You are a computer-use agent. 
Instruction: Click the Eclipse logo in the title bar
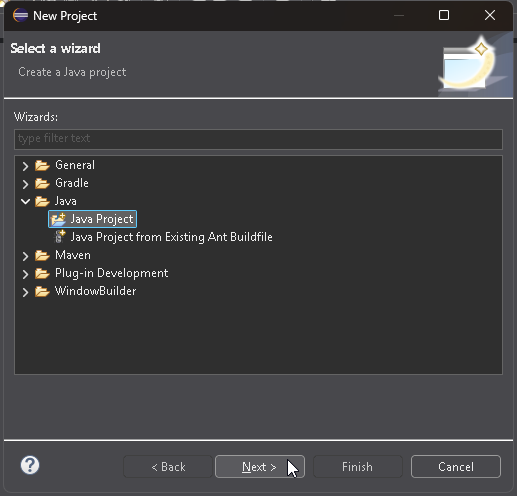[20, 15]
